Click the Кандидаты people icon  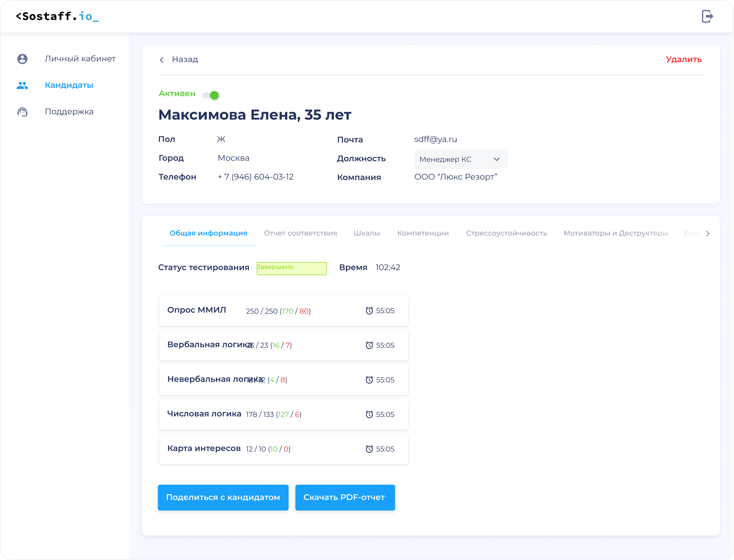pos(22,85)
